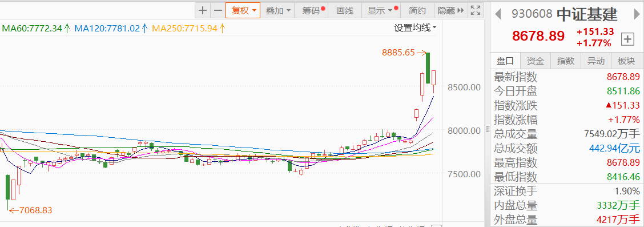Click the 930608 stock code
The width and height of the screenshot is (644, 227).
click(x=532, y=14)
